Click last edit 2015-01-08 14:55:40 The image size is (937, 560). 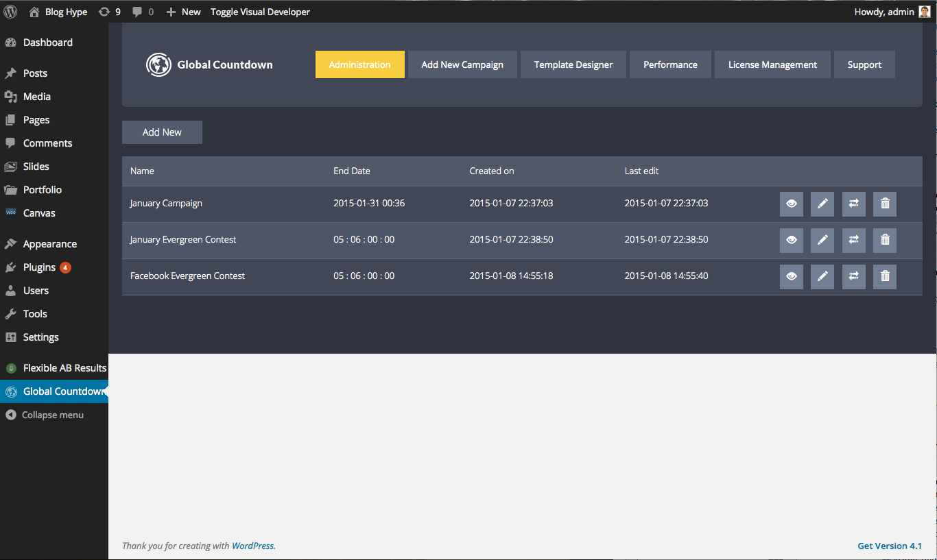pyautogui.click(x=666, y=276)
